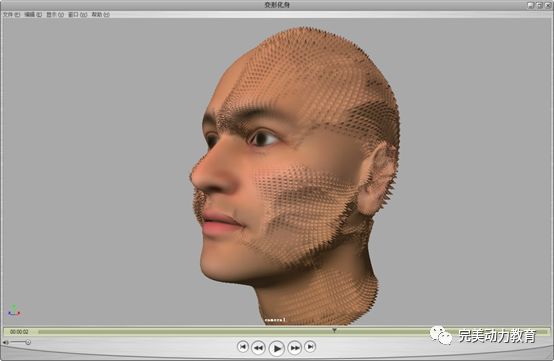Image resolution: width=554 pixels, height=361 pixels.
Task: Click the camera1 label below the head
Action: [275, 320]
